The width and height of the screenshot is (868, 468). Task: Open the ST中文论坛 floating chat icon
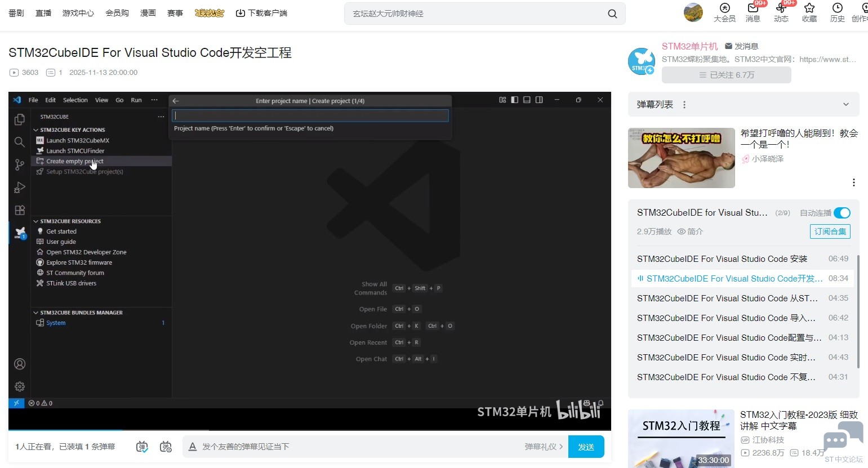tap(843, 442)
